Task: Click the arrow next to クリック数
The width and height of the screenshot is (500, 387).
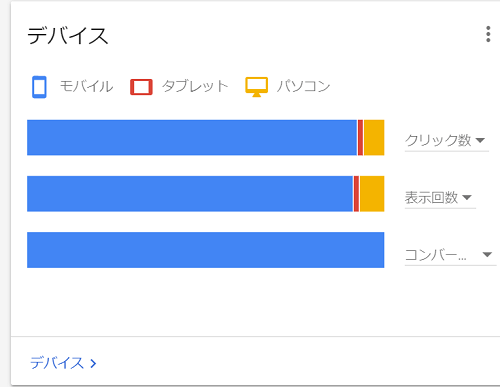Action: pyautogui.click(x=480, y=141)
